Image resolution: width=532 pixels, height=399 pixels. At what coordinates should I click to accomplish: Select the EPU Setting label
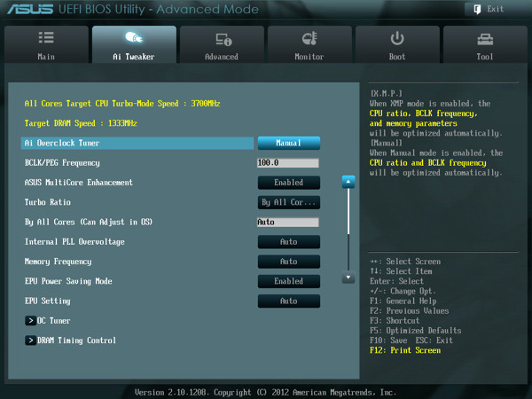(x=48, y=301)
